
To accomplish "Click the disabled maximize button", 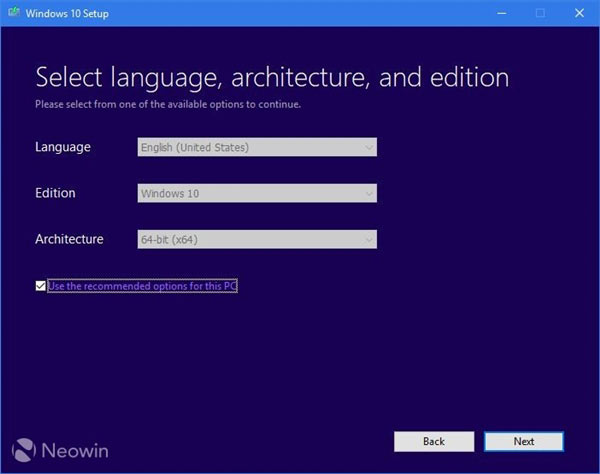I will [x=540, y=13].
